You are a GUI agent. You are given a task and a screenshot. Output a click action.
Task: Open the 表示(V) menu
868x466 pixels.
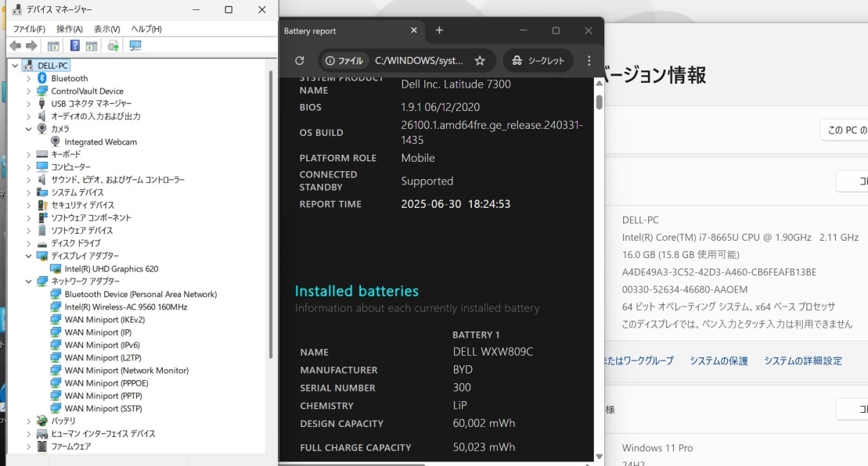tap(107, 29)
